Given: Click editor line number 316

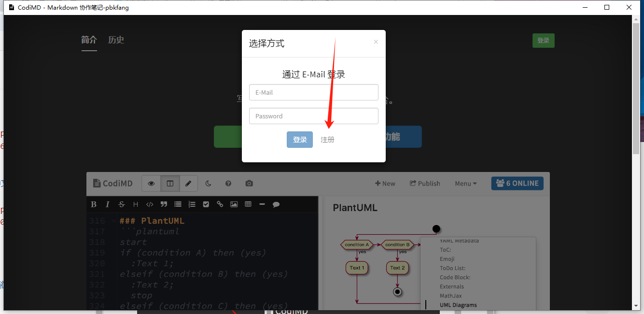Looking at the screenshot, I should tap(97, 221).
